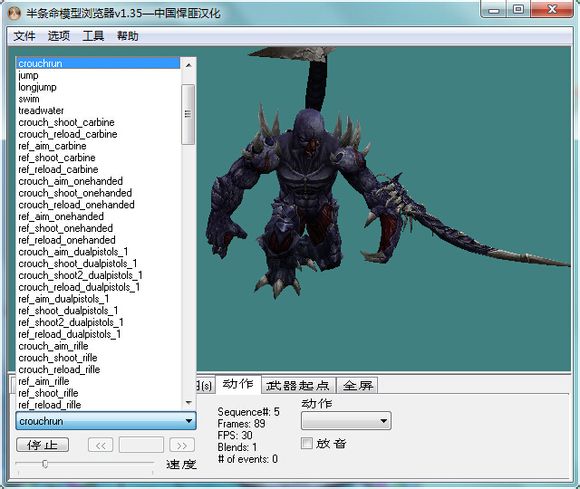580x489 pixels.
Task: Select crouch_aim_onehanded in the list
Action: (98, 181)
